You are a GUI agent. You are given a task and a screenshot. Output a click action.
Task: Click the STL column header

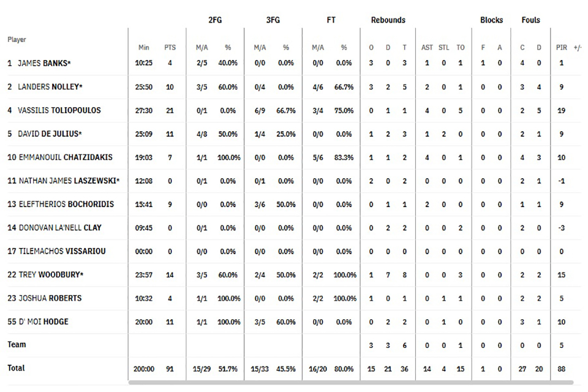pyautogui.click(x=443, y=48)
